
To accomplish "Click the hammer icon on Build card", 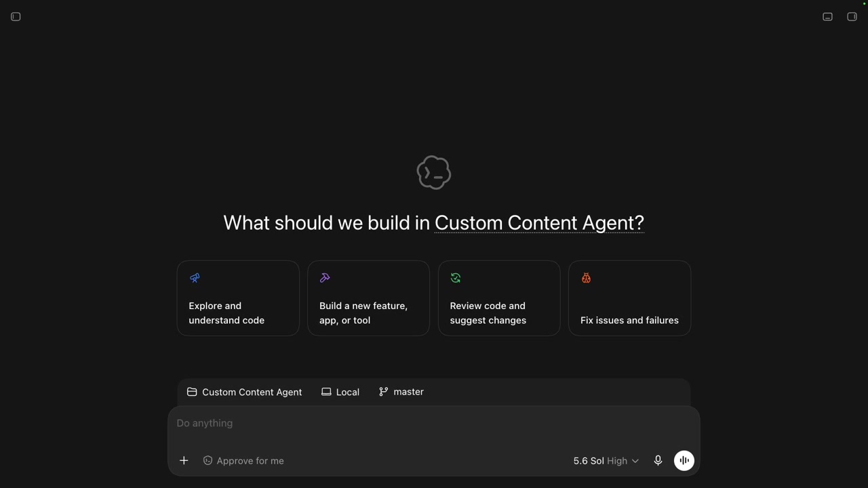I will click(x=325, y=278).
